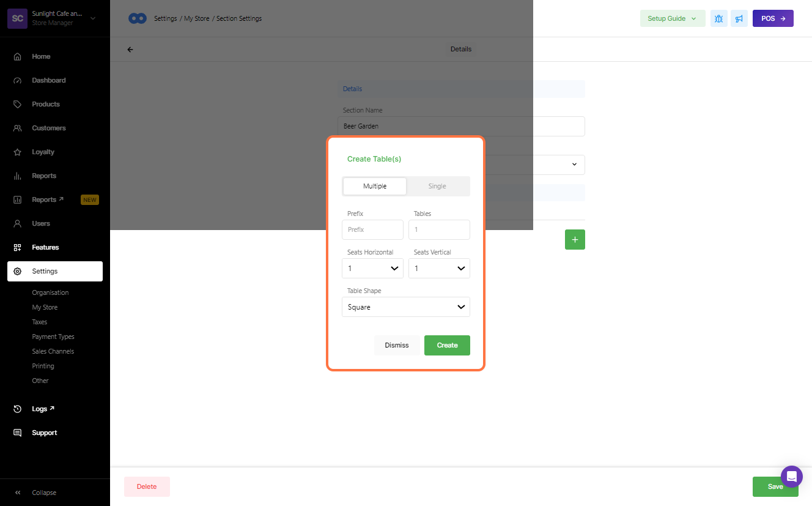This screenshot has height=506, width=812.
Task: Select the Multiple tables toggle option
Action: click(375, 186)
